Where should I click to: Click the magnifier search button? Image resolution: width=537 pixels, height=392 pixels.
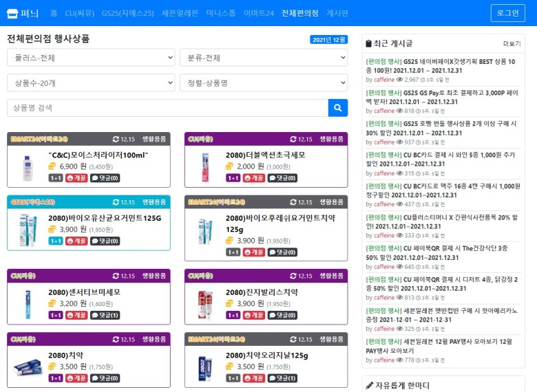click(x=337, y=108)
